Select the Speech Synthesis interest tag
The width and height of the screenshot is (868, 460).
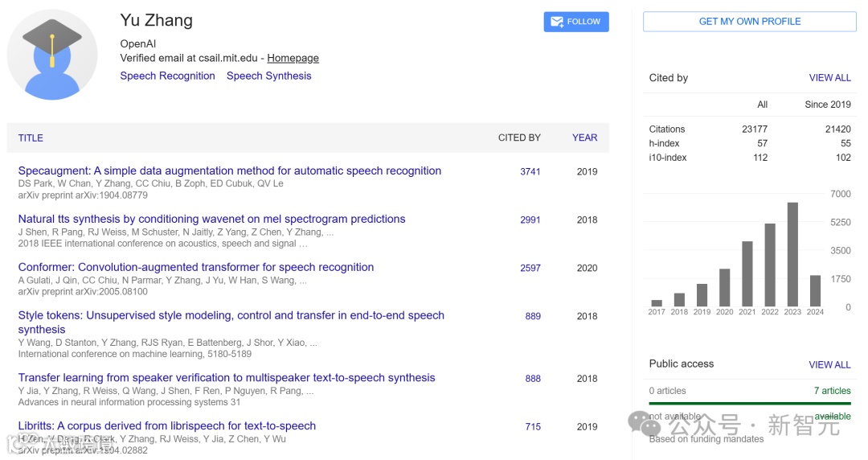[x=268, y=76]
